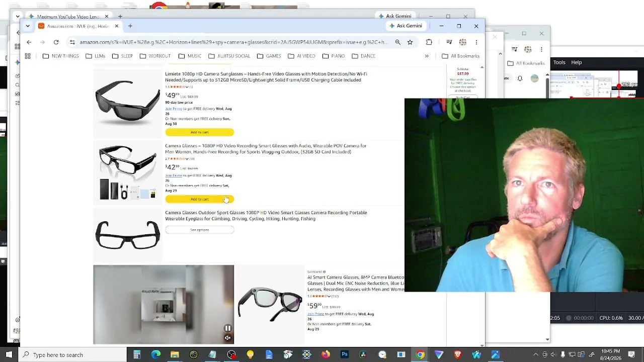Open the Chrome extensions puzzle icon
This screenshot has height=362, width=644.
(x=429, y=42)
